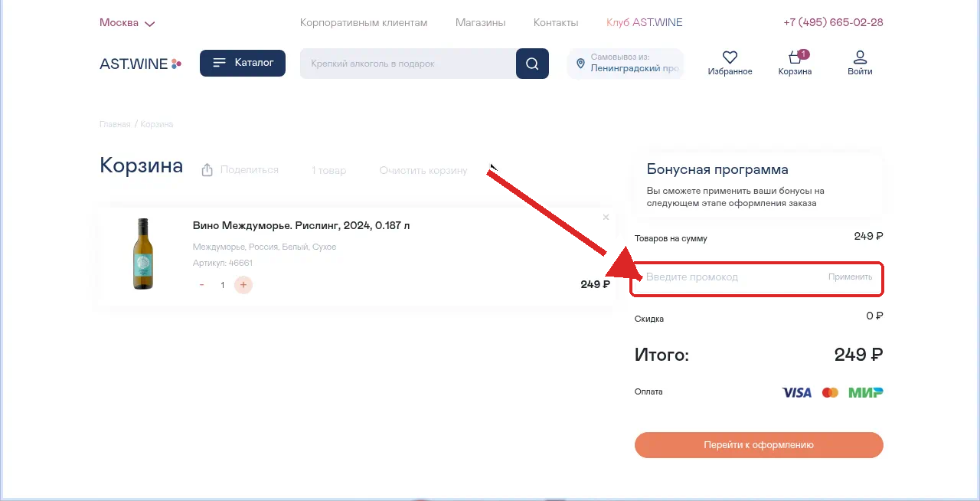
Task: Click phone number +7 (495) 665-02-28
Action: [x=833, y=23]
